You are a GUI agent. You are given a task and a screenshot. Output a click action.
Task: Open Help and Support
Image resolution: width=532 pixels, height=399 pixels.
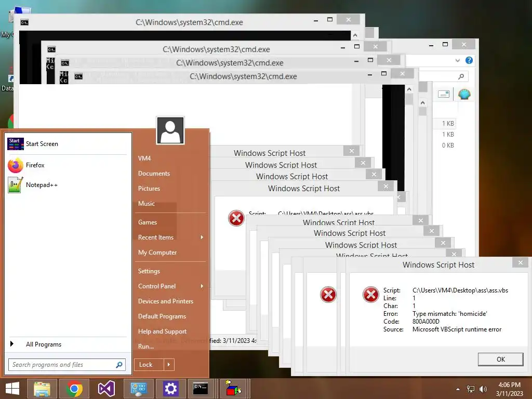(x=162, y=331)
